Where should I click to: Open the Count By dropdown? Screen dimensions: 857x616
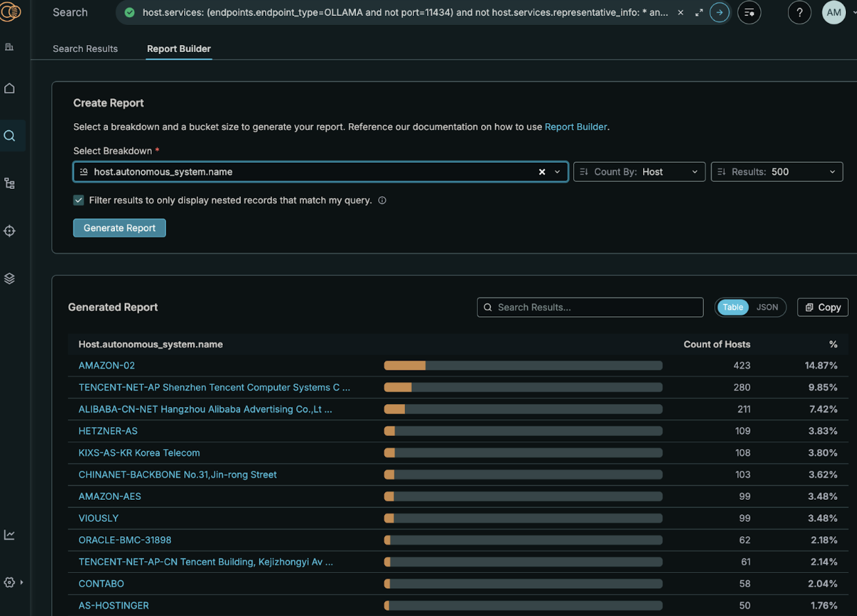639,171
